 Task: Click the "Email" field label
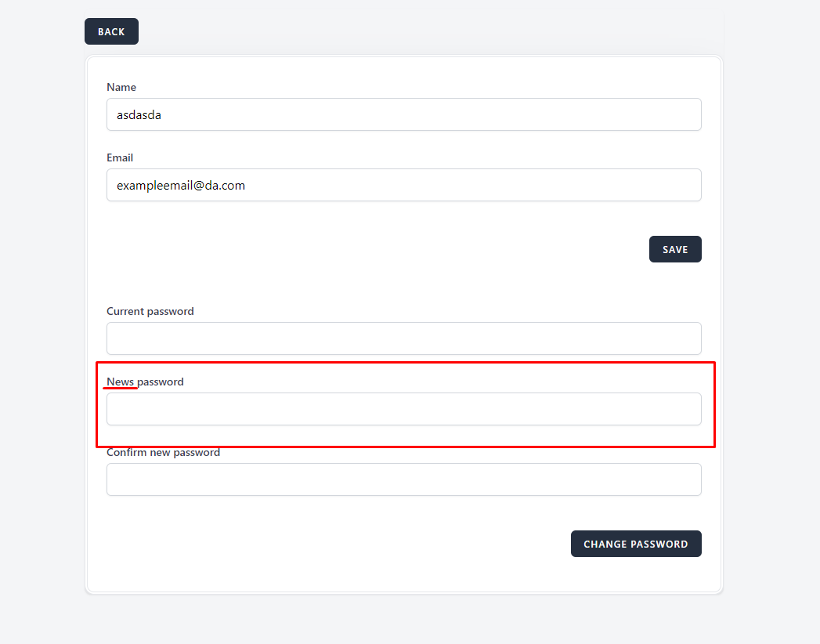click(x=120, y=157)
